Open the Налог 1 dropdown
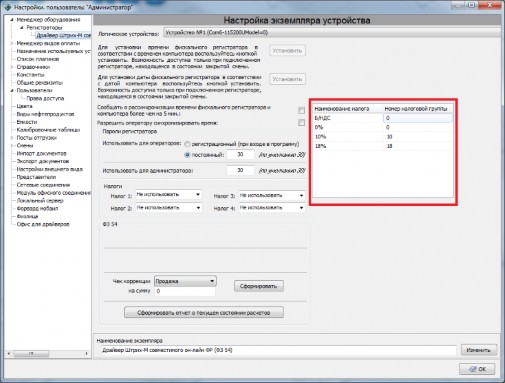Screen dimensions: 505x383 [x=169, y=195]
